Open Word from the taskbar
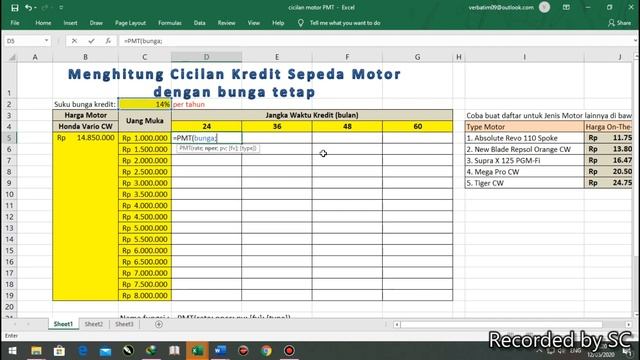Viewport: 640px width, 360px height. pyautogui.click(x=220, y=351)
